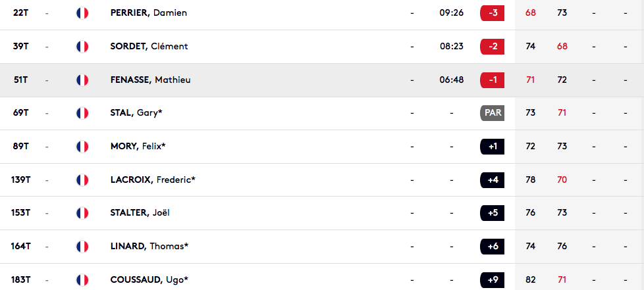
Task: Click the French flag beside STALTER, Joël
Action: (x=82, y=213)
